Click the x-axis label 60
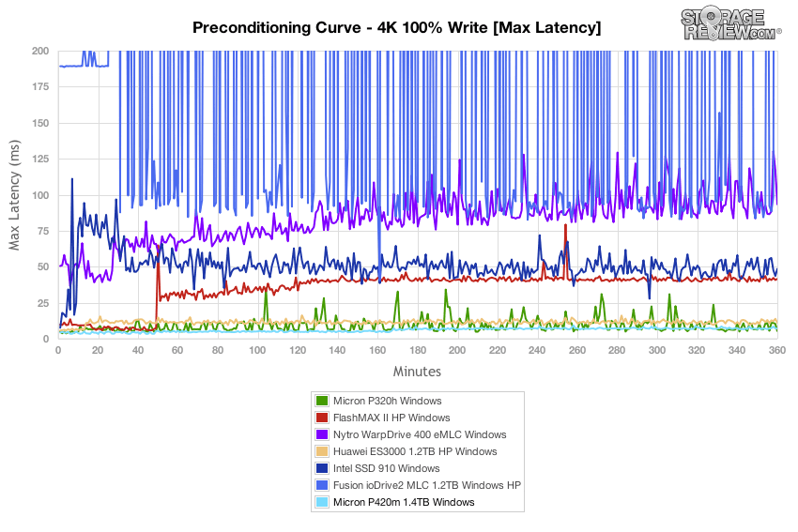This screenshot has width=798, height=532. (x=177, y=350)
